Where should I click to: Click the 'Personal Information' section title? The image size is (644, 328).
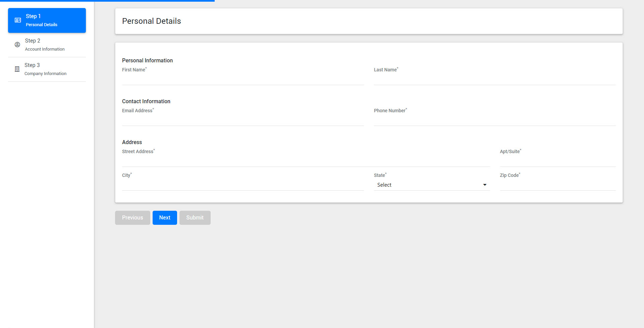pos(147,60)
